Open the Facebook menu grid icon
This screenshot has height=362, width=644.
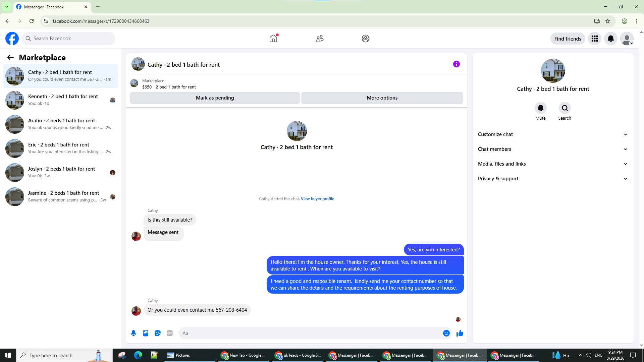(x=595, y=39)
